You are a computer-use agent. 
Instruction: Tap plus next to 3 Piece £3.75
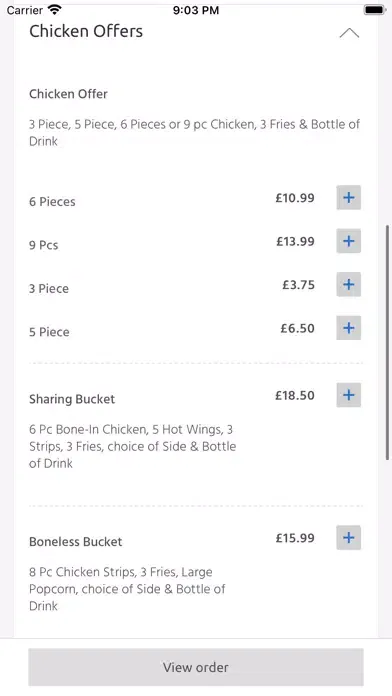pyautogui.click(x=348, y=285)
